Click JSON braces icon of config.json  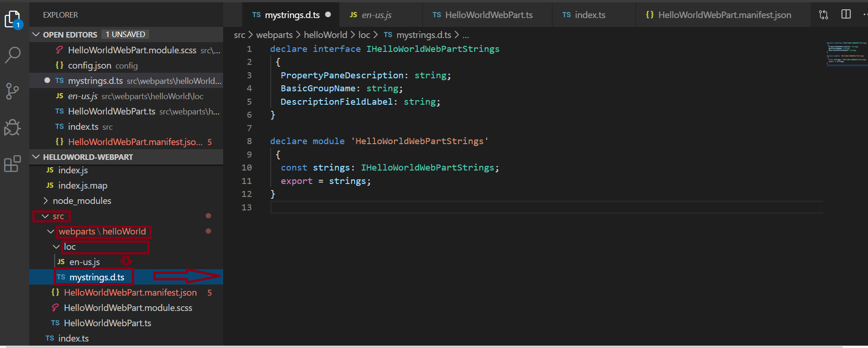[59, 65]
